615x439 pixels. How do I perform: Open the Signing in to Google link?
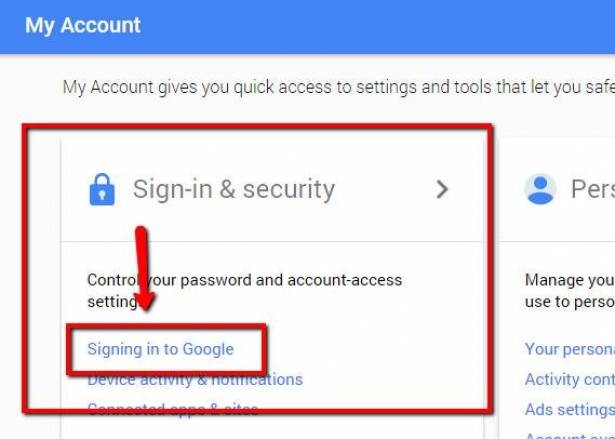coord(160,349)
